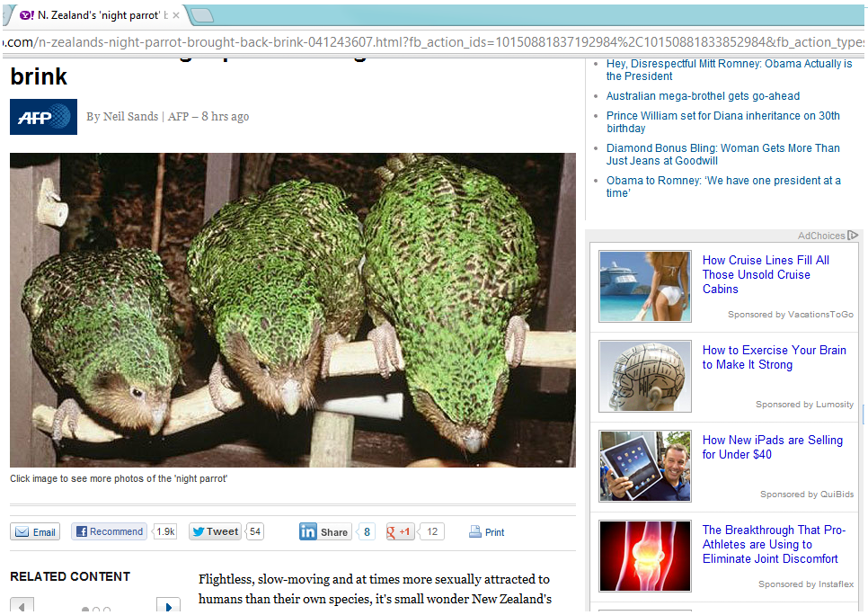This screenshot has height=615, width=868.
Task: Click the browser address bar URL
Action: pos(433,42)
